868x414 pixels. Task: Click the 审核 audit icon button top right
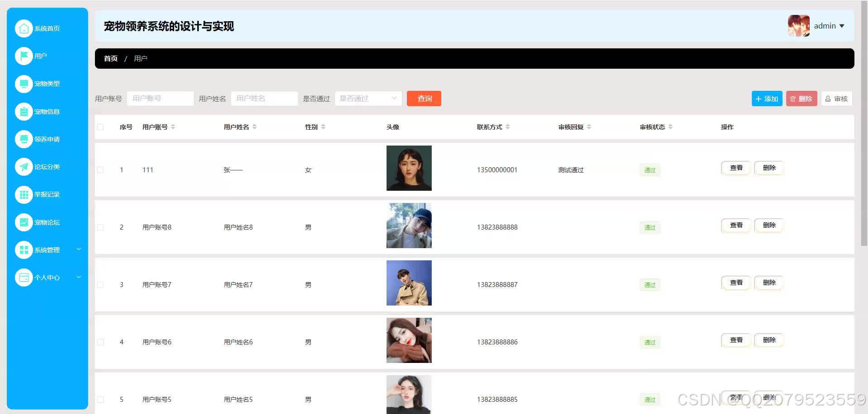click(x=836, y=99)
